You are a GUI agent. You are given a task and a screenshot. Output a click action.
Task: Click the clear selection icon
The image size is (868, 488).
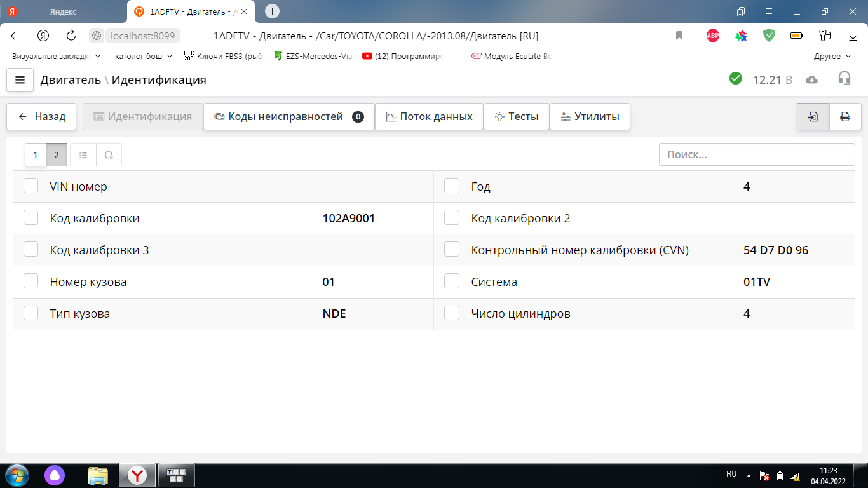[109, 155]
